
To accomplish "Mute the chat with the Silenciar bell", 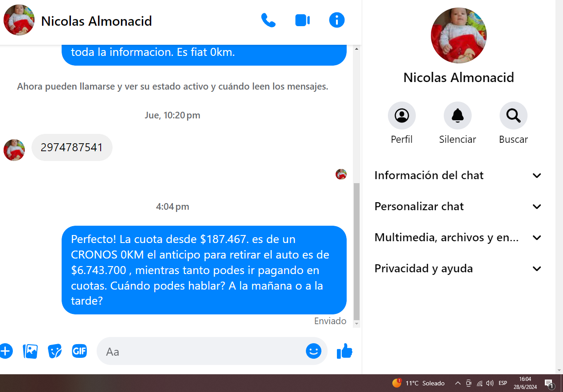I will point(457,116).
